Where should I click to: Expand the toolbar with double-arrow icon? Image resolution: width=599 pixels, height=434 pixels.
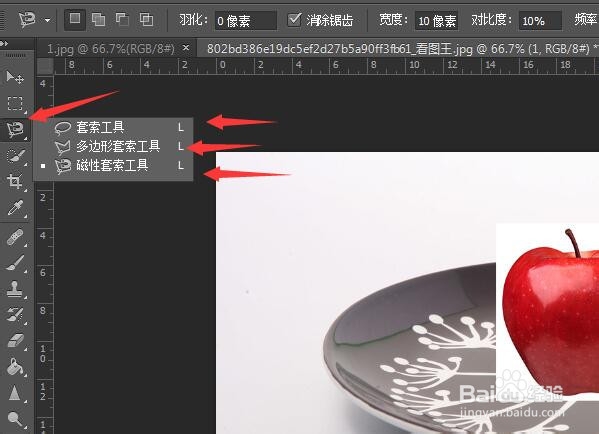click(4, 43)
